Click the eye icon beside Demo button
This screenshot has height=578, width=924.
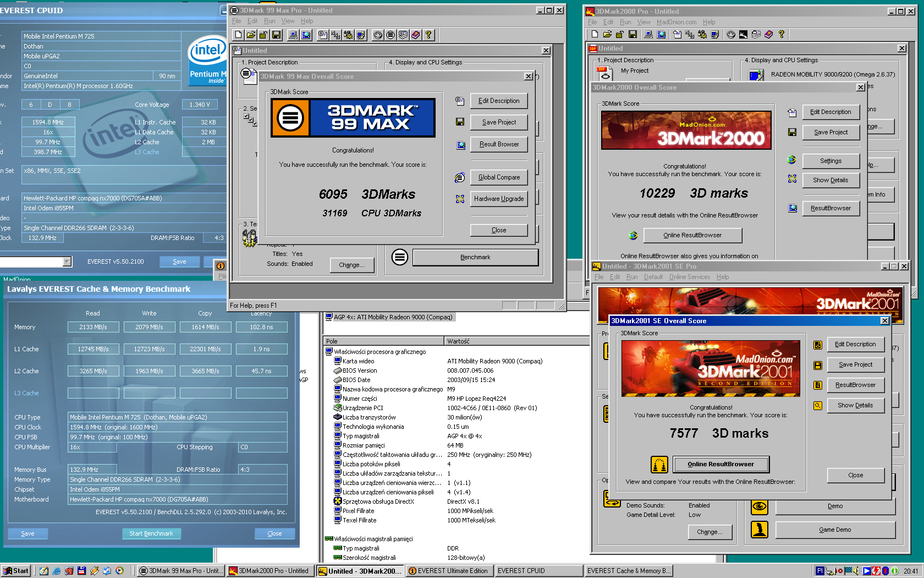pos(760,506)
